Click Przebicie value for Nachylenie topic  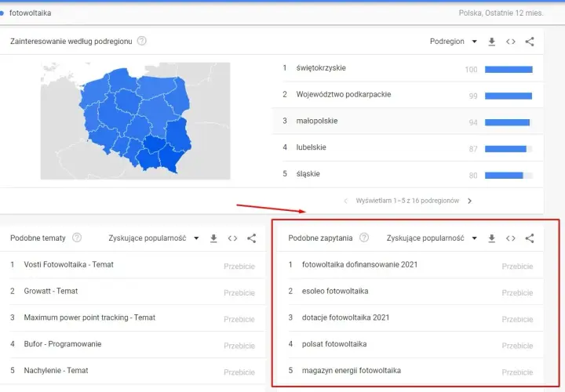(x=239, y=372)
